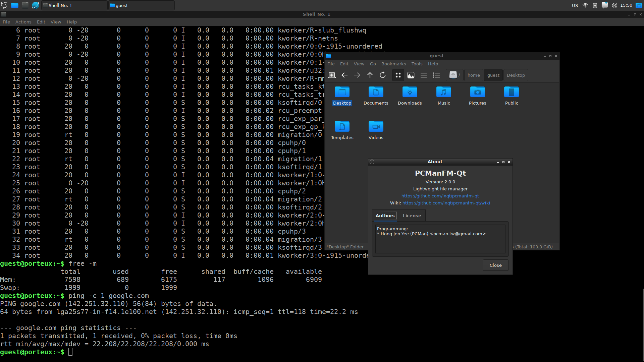The width and height of the screenshot is (644, 362).
Task: Launch terminal from panel quick launcher
Action: [x=25, y=5]
